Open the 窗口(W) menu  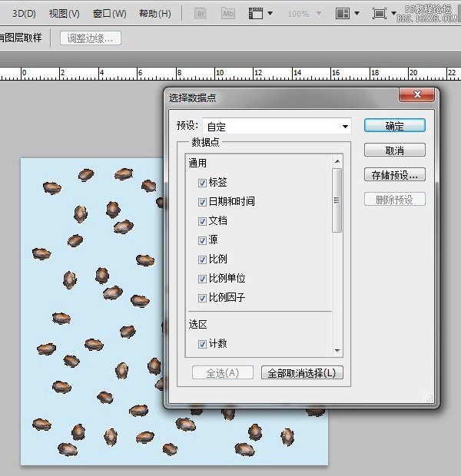tap(109, 14)
